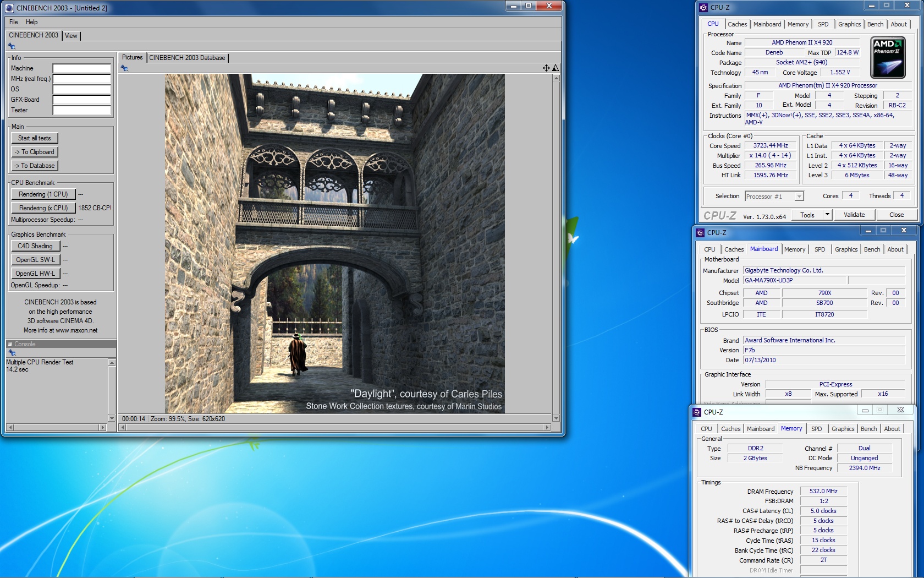Open the Bench tab in the top CPU-Z window

[875, 24]
